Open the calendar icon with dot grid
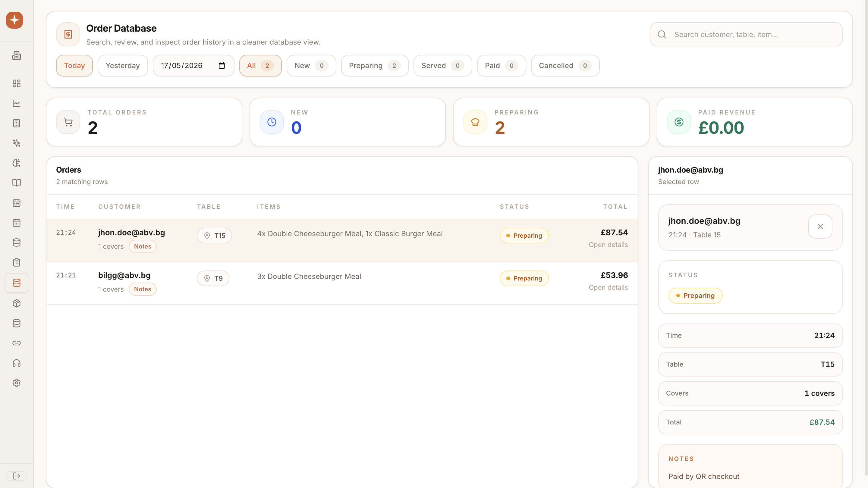Screen dimensions: 868x488 [17, 222]
